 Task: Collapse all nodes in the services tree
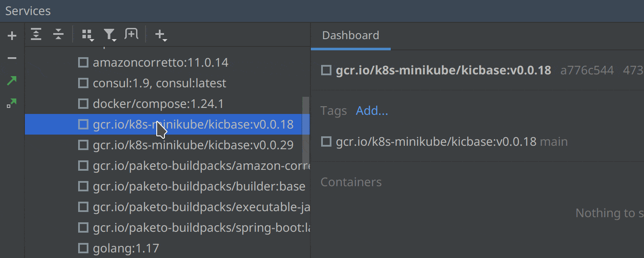pyautogui.click(x=58, y=34)
